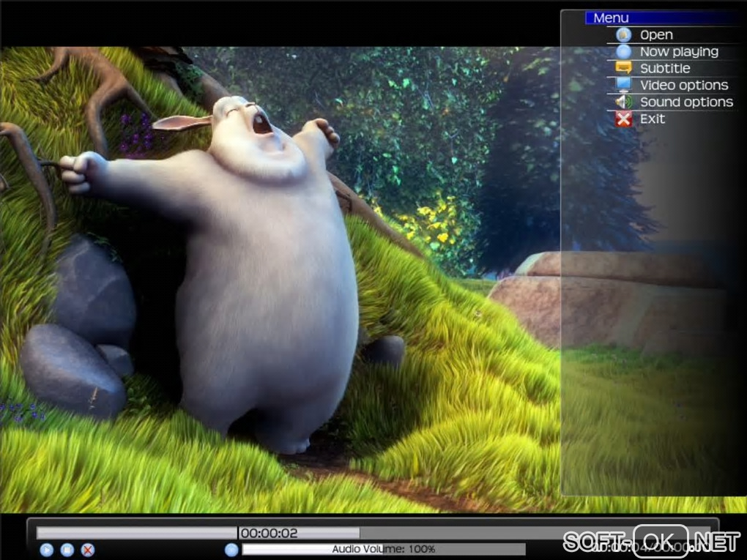The height and width of the screenshot is (560, 747).
Task: Click the 00:00:02 elapsed time label
Action: (x=270, y=534)
